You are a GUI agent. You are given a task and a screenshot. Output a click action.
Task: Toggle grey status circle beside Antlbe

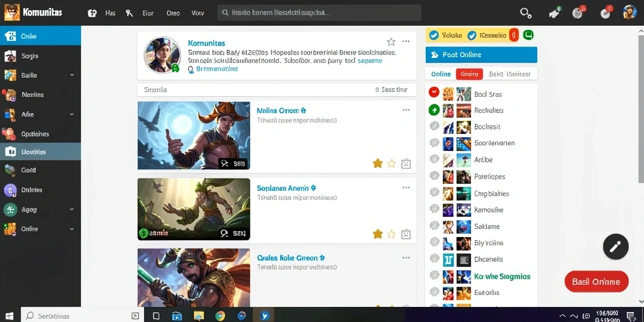tap(434, 159)
